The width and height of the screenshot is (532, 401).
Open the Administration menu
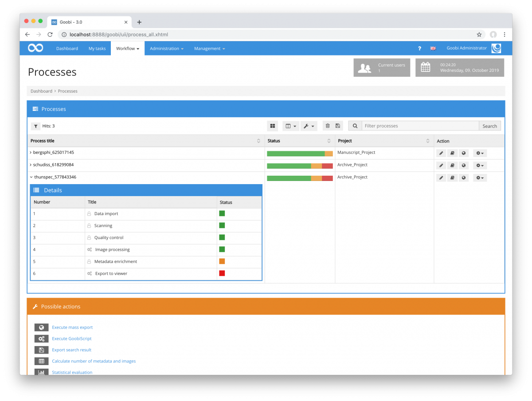[x=167, y=48]
